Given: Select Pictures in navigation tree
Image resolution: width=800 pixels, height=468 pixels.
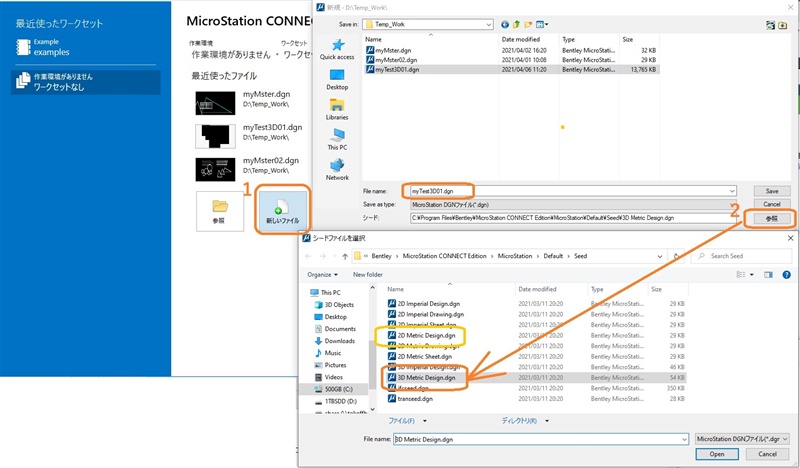Looking at the screenshot, I should [331, 365].
